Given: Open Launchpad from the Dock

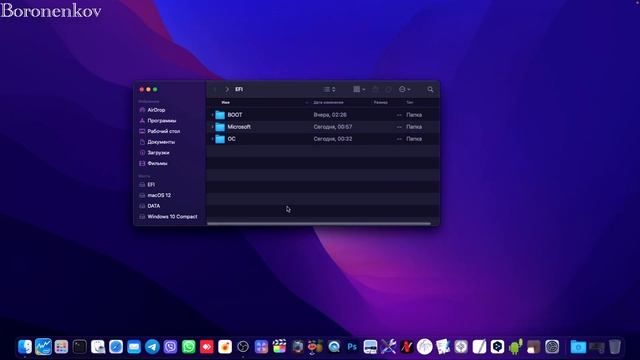Looking at the screenshot, I should point(61,347).
